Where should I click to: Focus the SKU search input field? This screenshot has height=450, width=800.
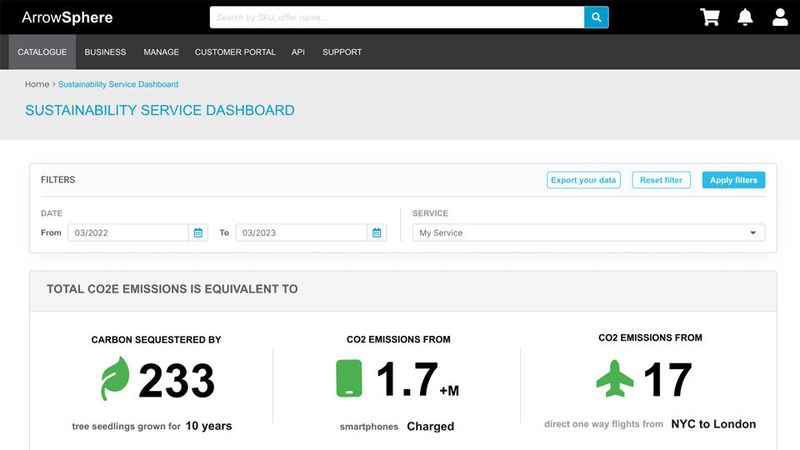[x=397, y=17]
